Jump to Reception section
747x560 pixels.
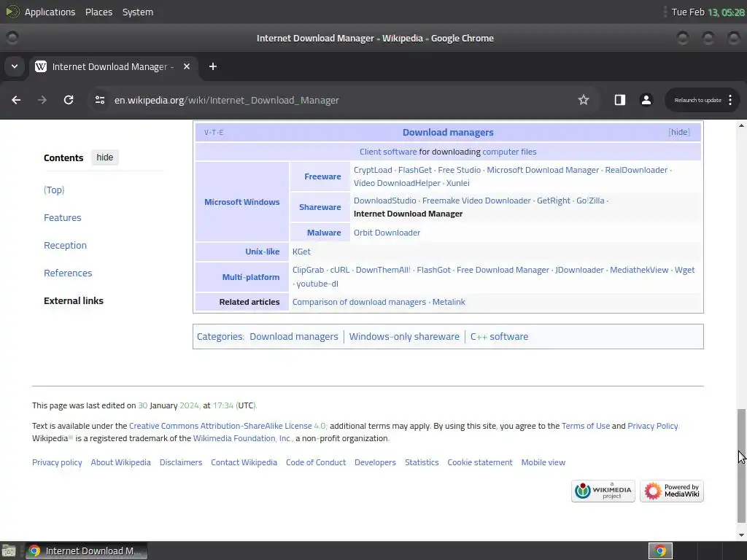(65, 245)
